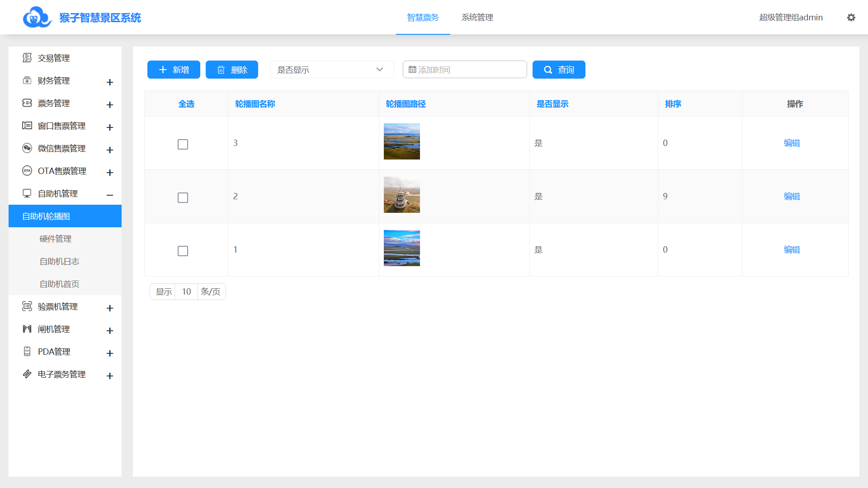This screenshot has width=868, height=488.
Task: Select the checkbox for row named 2
Action: point(183,197)
